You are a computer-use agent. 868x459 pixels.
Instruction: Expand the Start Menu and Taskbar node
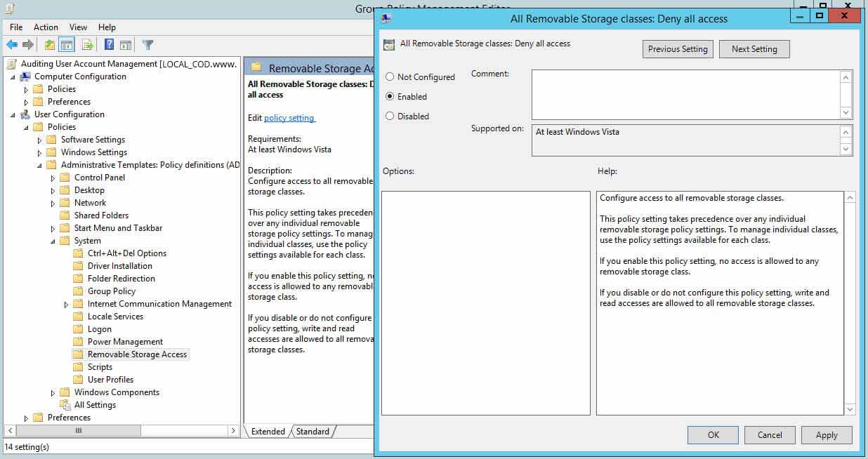(53, 229)
